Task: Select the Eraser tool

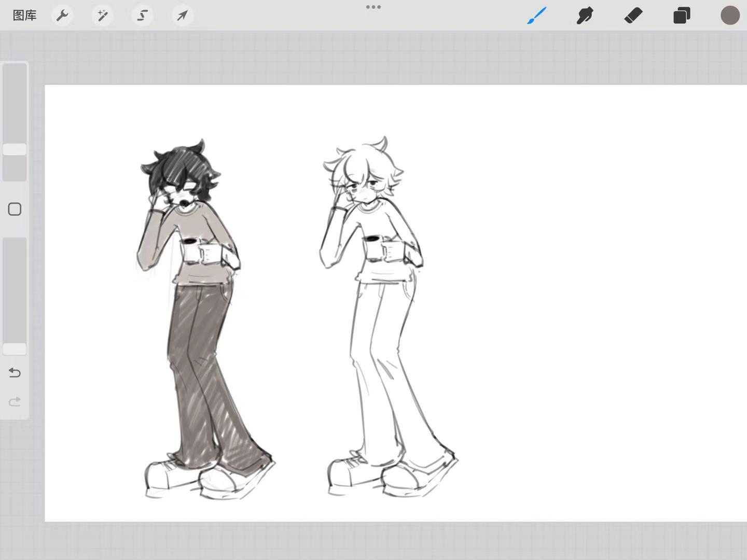Action: pyautogui.click(x=633, y=16)
